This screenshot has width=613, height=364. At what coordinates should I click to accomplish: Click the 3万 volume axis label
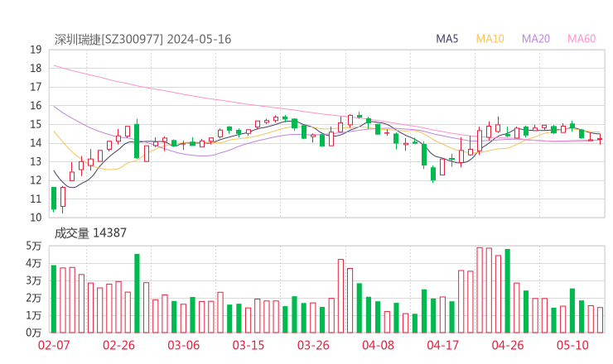click(x=34, y=280)
